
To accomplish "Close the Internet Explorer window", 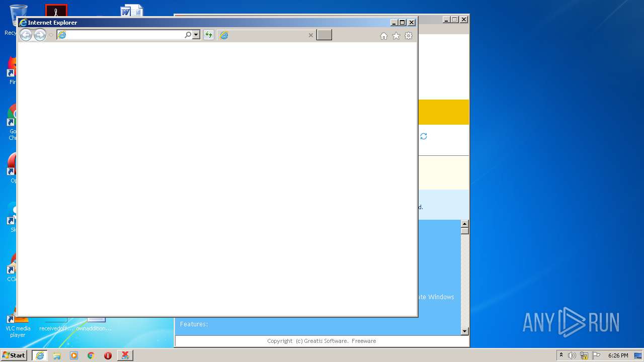I will click(x=412, y=23).
